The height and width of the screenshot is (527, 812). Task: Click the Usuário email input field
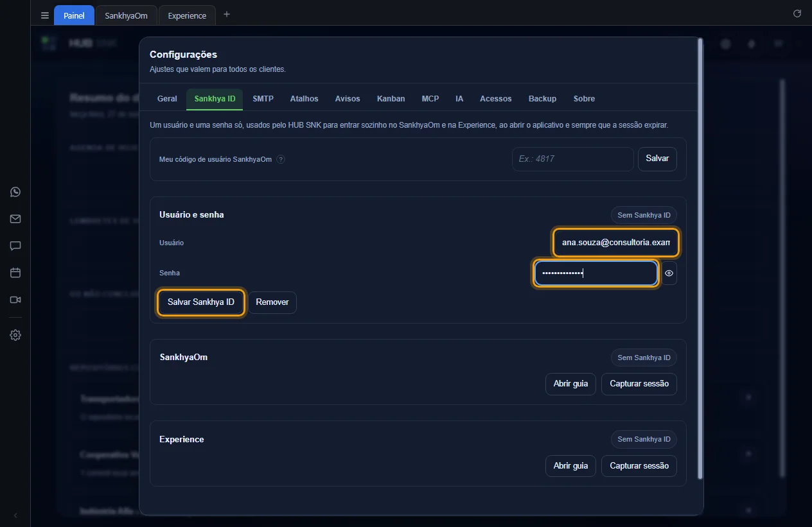point(615,243)
